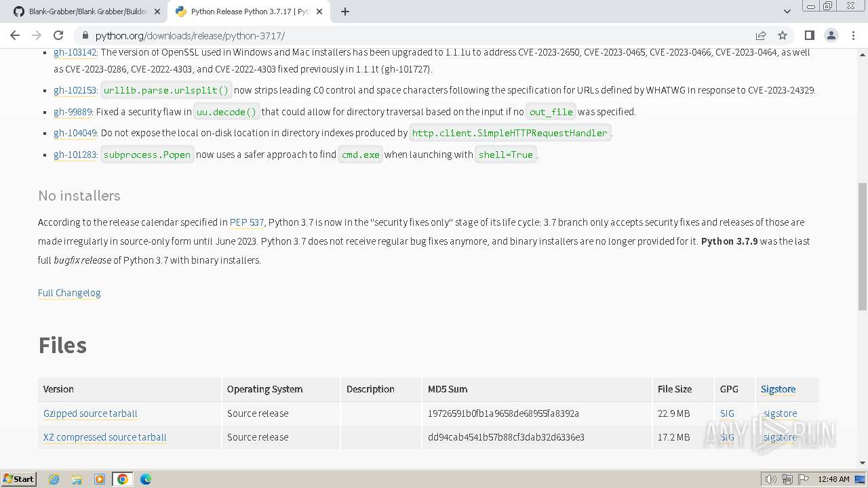Download the Gzipped source tarball
The image size is (868, 488).
point(90,413)
